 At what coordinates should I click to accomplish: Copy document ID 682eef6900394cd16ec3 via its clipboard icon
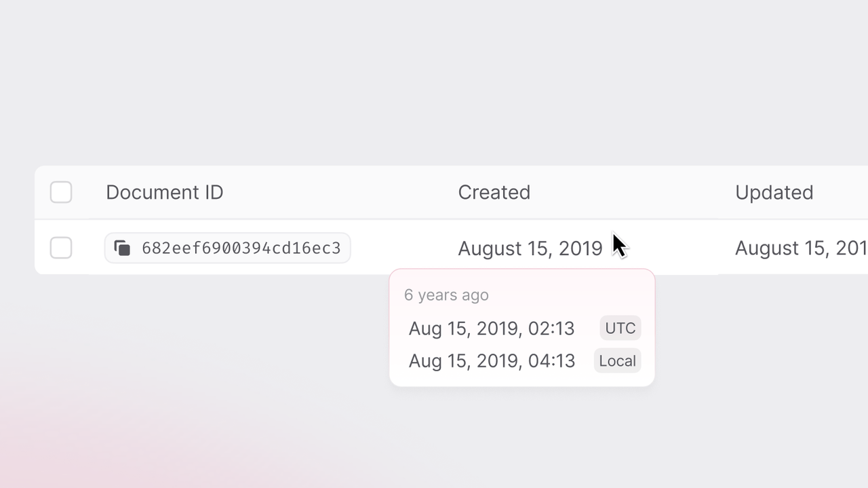point(122,248)
